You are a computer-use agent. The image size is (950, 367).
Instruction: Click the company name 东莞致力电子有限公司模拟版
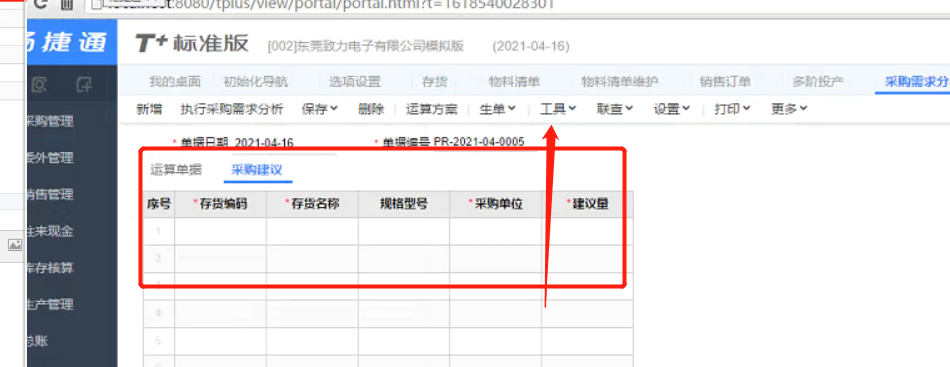[380, 47]
